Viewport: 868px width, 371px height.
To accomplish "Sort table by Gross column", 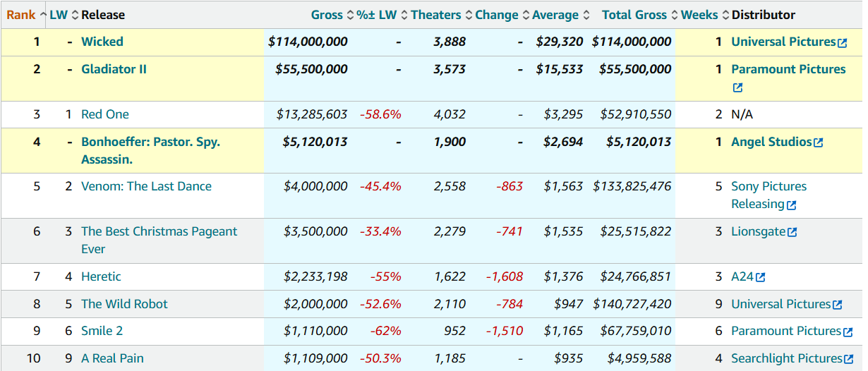I will [327, 15].
